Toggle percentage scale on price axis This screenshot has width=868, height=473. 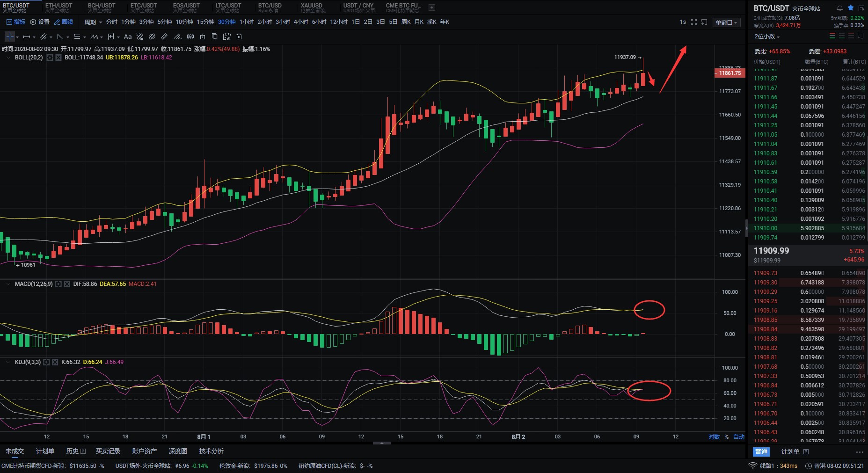[727, 437]
